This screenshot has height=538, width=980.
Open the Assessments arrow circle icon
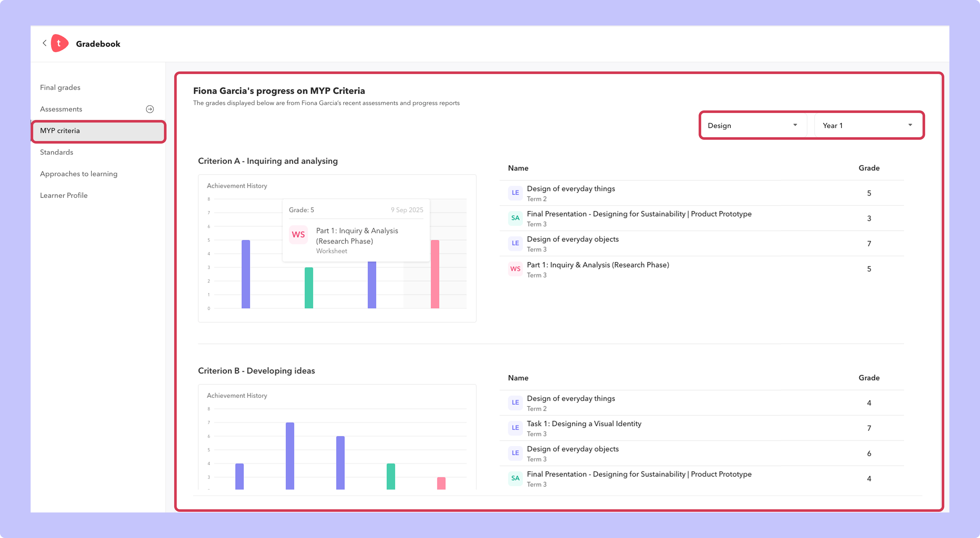pos(150,109)
